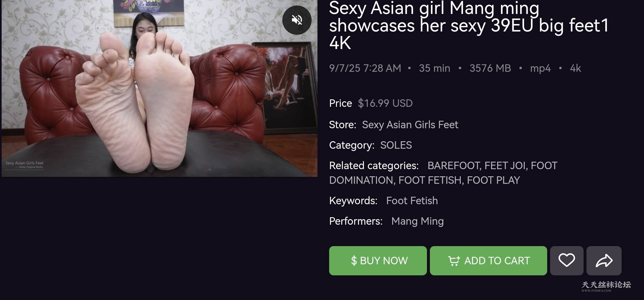Browse the BAREFOOT related category
The height and width of the screenshot is (300, 644).
[x=454, y=166]
